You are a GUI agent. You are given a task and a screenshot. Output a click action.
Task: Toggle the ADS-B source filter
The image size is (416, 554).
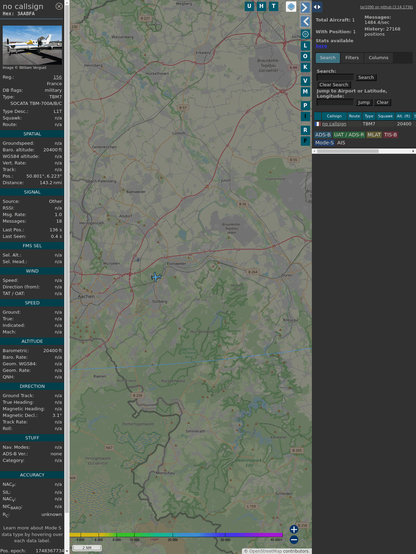coord(323,135)
